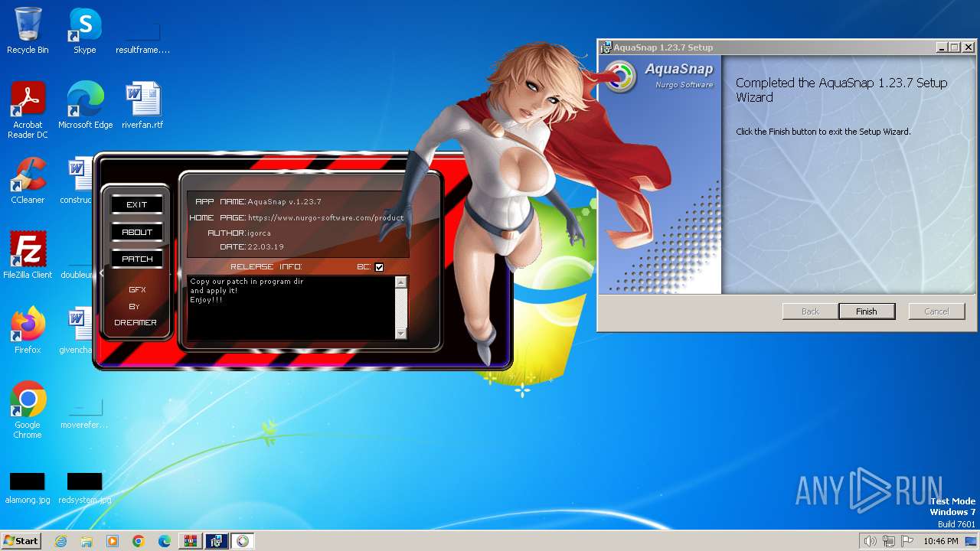
Task: Click the clock showing 10:46 PM
Action: coord(940,541)
